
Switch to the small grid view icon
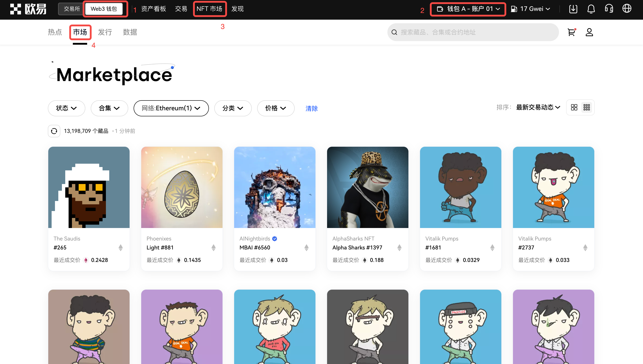click(587, 107)
